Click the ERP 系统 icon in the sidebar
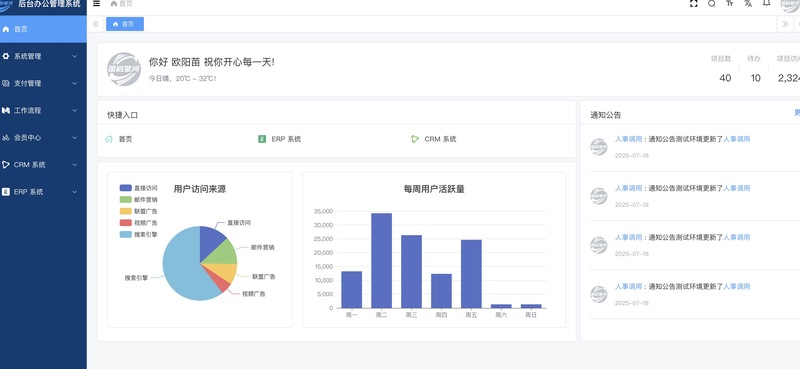 coord(6,191)
